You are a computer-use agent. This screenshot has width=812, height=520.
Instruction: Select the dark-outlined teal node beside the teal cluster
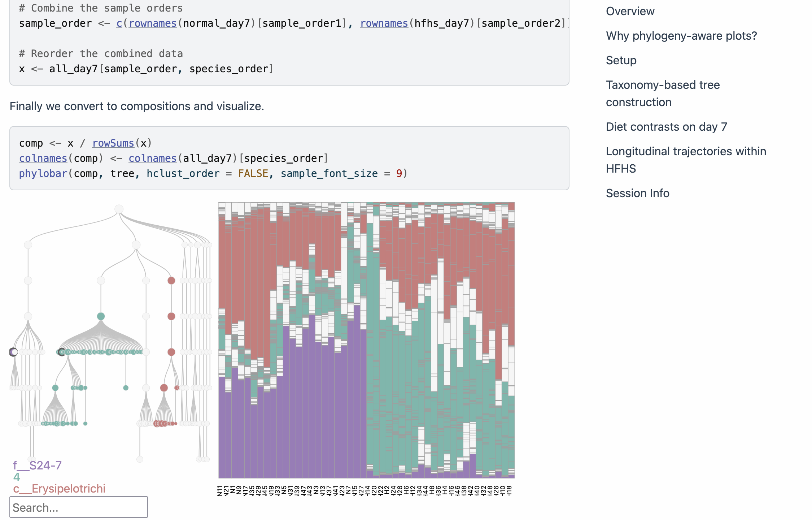pos(62,352)
